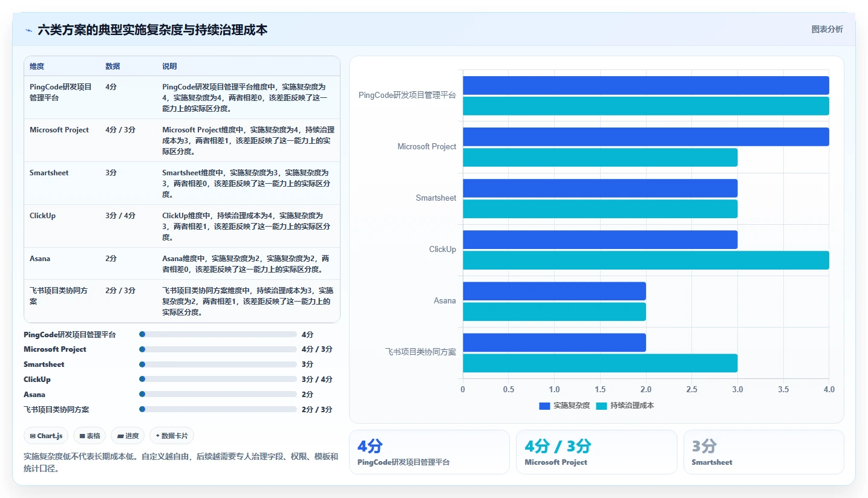
Task: Click the 4.0 x-axis tick label
Action: [x=829, y=390]
